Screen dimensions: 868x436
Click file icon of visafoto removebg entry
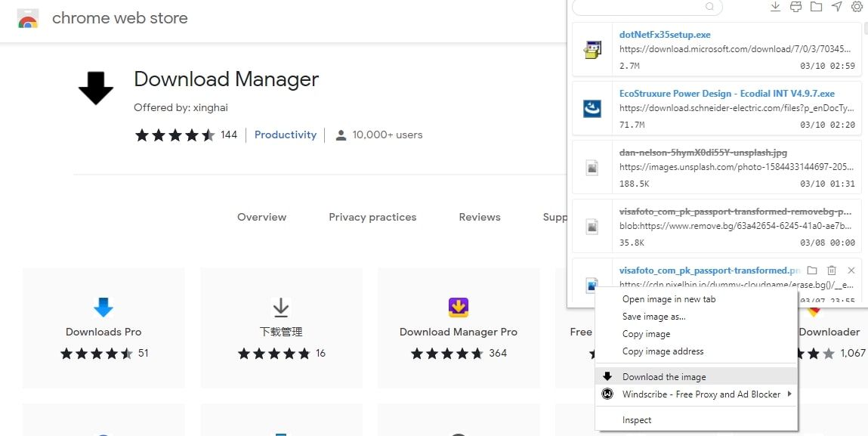click(592, 226)
